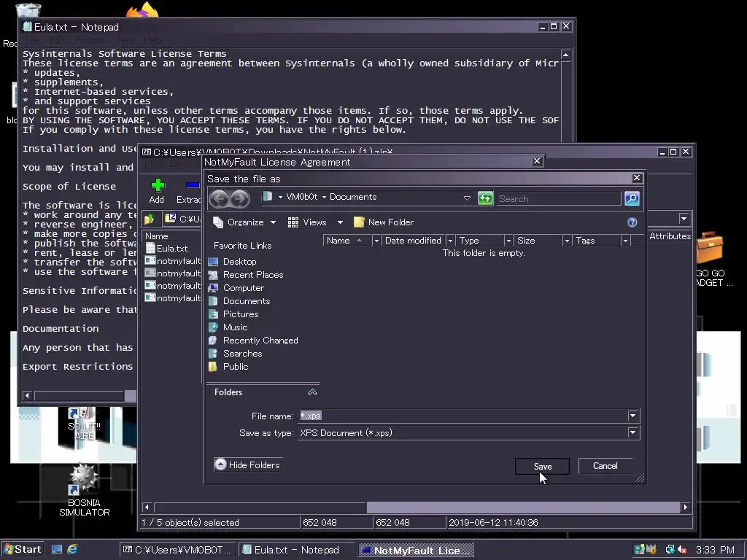Select Computer in Favorite Links

pos(243,288)
